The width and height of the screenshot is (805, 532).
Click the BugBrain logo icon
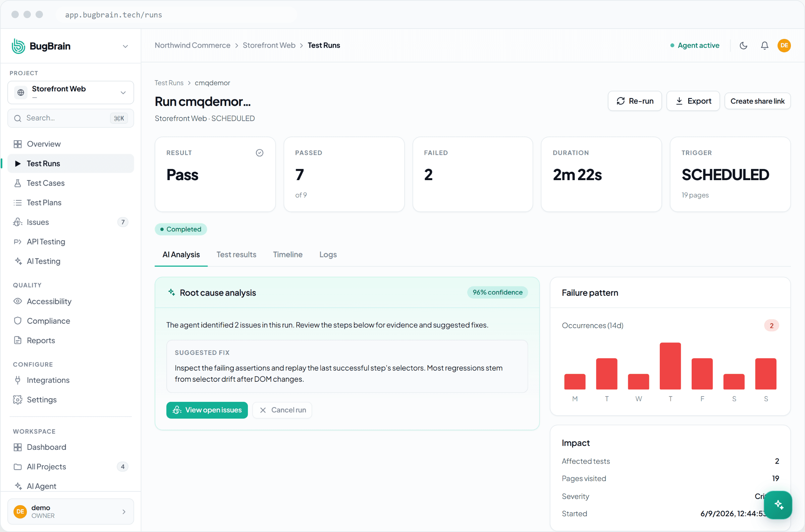[18, 46]
